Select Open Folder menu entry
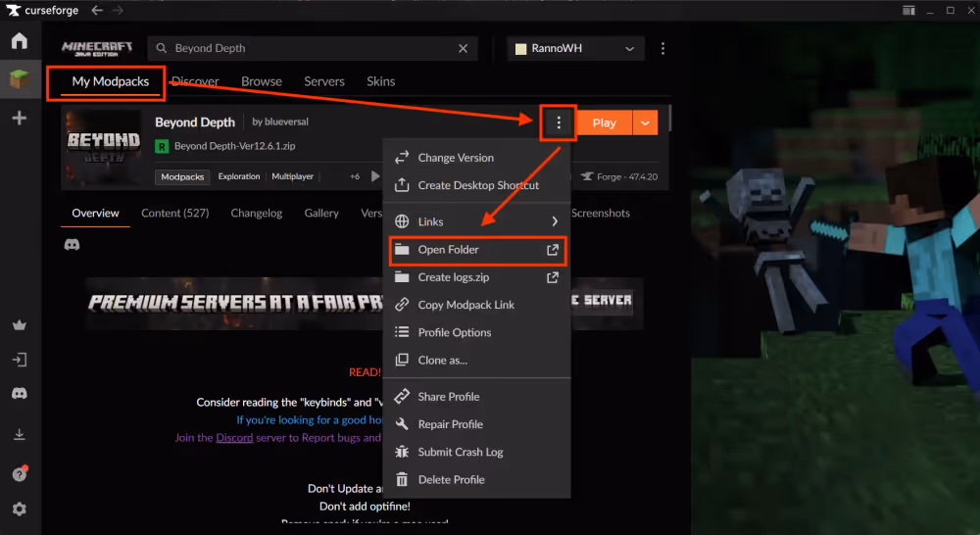This screenshot has width=980, height=535. pos(477,250)
